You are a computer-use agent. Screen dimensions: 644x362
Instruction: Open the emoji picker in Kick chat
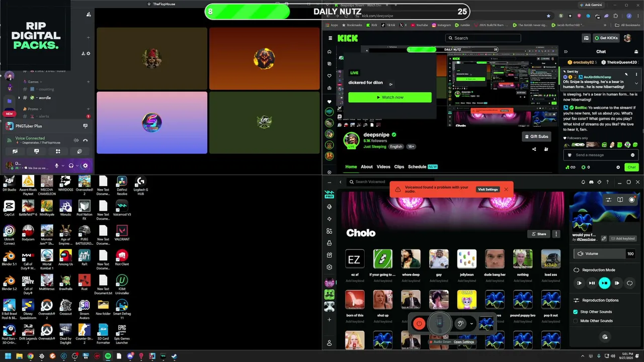tap(633, 155)
